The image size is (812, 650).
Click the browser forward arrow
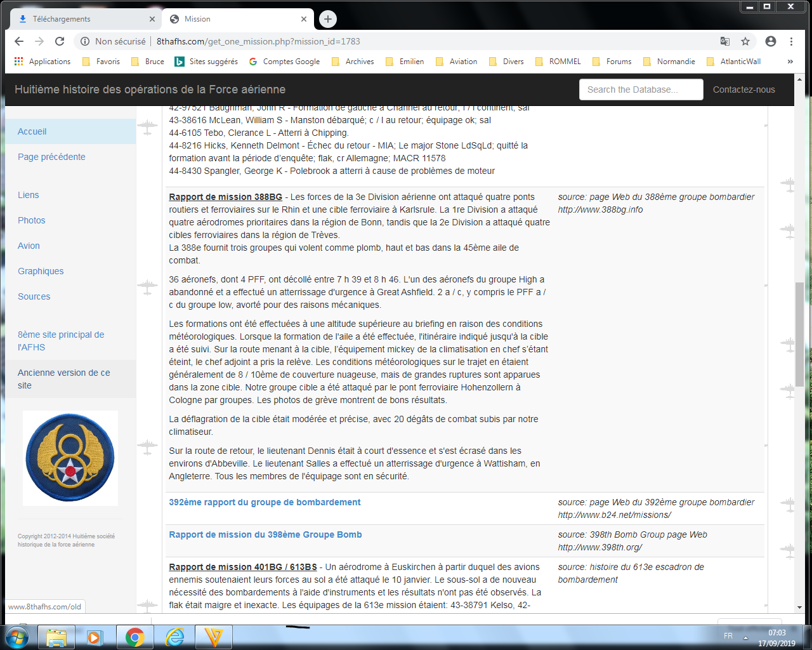(39, 41)
